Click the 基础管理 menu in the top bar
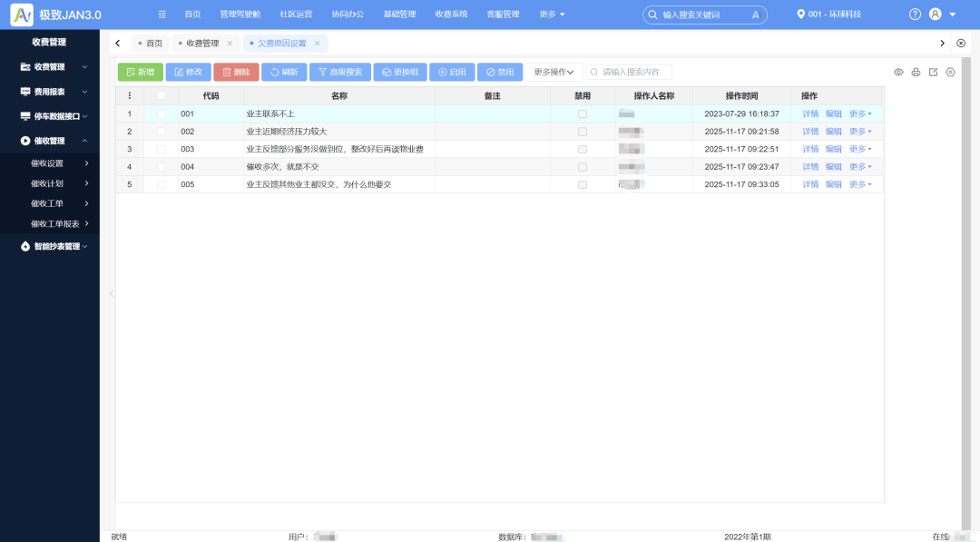The image size is (980, 542). tap(399, 14)
